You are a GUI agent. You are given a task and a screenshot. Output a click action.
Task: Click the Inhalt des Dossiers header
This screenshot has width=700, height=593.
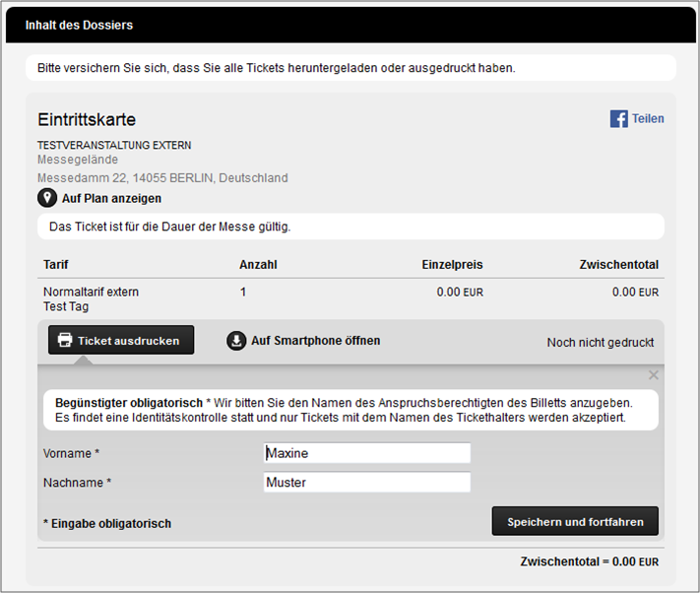79,26
